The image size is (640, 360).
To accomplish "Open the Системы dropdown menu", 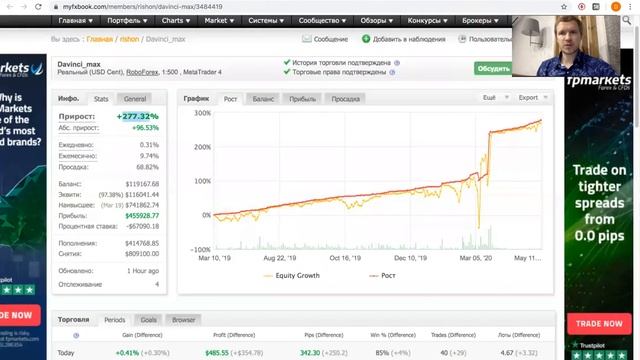I will pyautogui.click(x=266, y=20).
